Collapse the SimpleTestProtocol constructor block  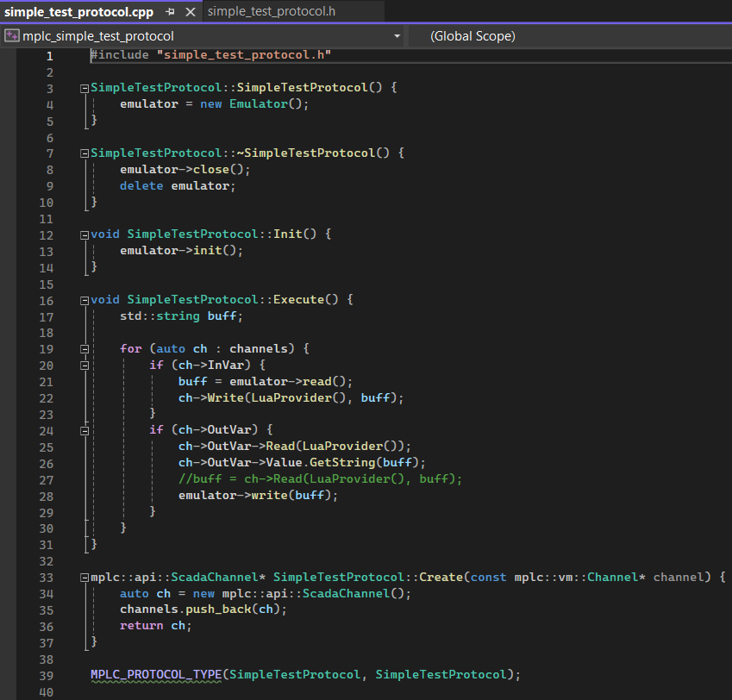point(84,88)
